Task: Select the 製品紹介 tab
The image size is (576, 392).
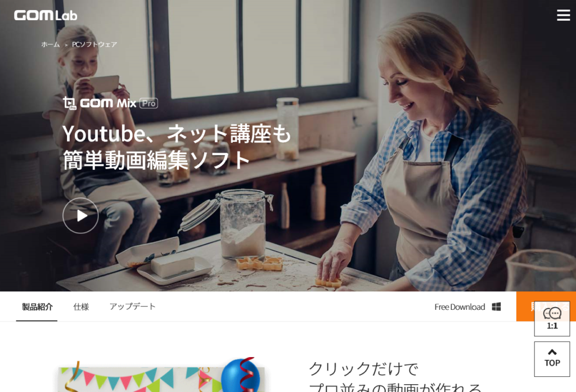Action: 37,307
